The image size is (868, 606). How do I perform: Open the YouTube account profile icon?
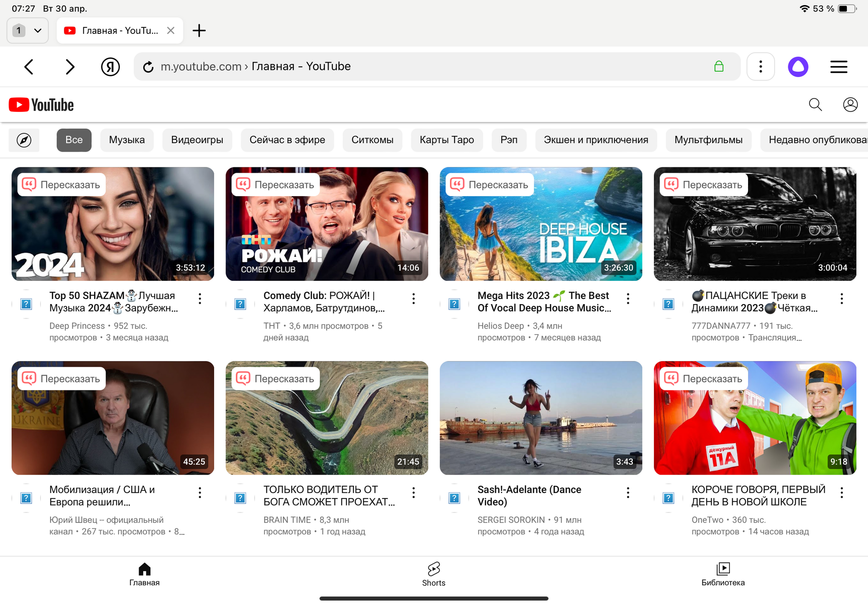850,105
